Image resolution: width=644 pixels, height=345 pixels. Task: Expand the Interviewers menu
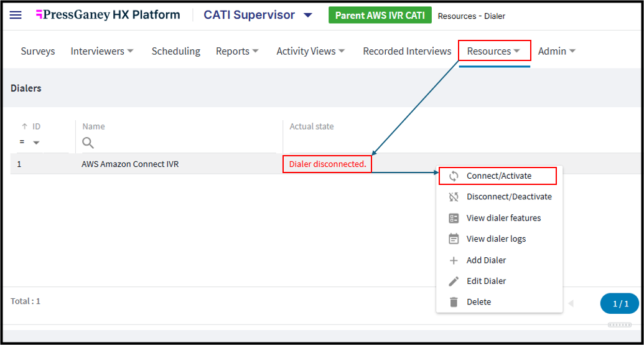pos(102,52)
